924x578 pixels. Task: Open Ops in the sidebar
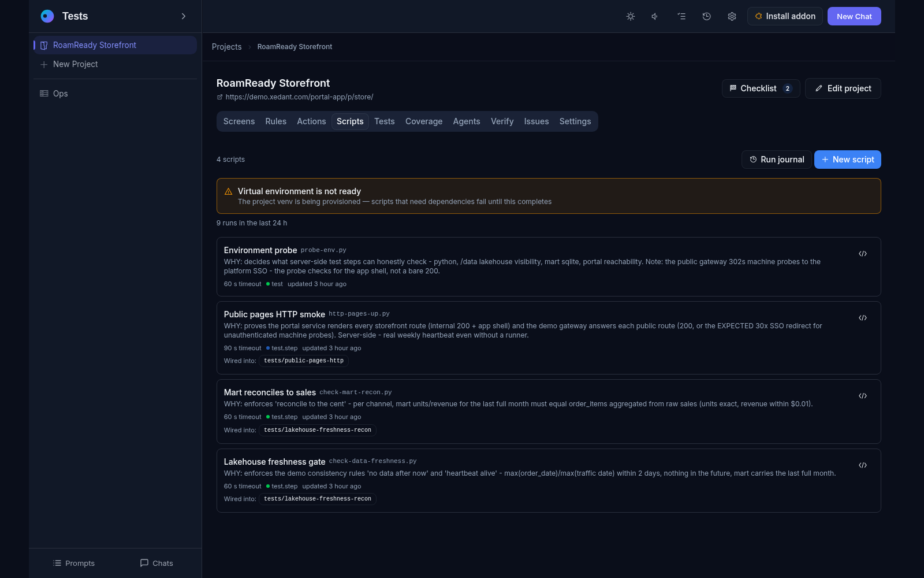coord(115,94)
